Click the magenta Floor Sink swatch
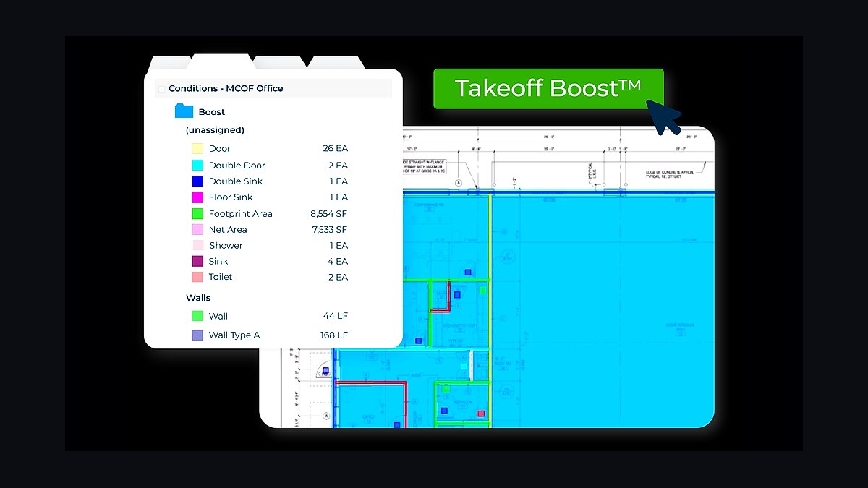 point(197,197)
